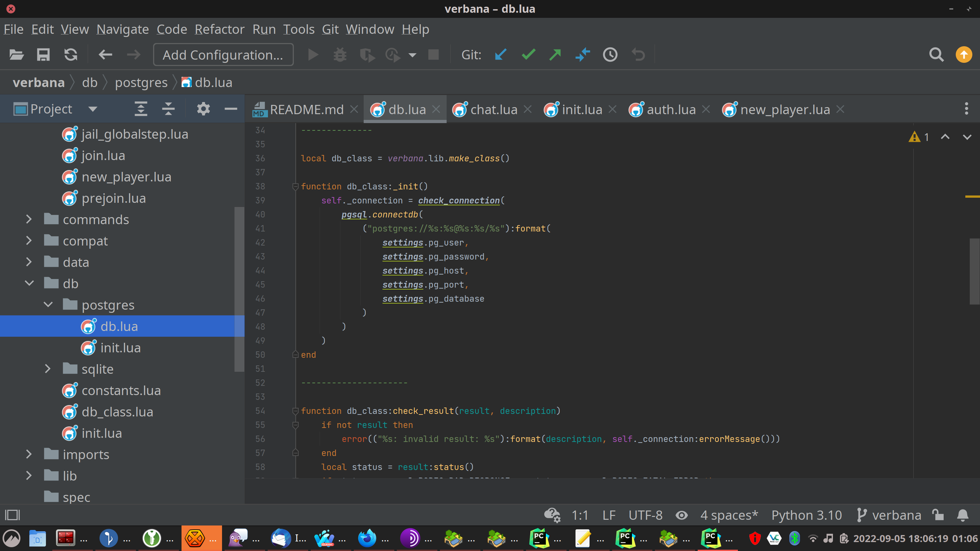Image resolution: width=980 pixels, height=551 pixels.
Task: Switch to the chat.lua tab
Action: coord(494,109)
